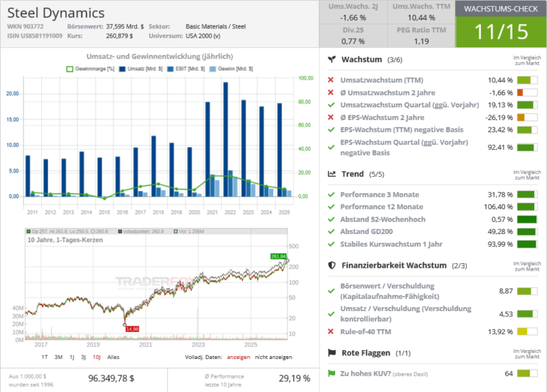Open the Performance 12 Monate metric link

(381, 207)
